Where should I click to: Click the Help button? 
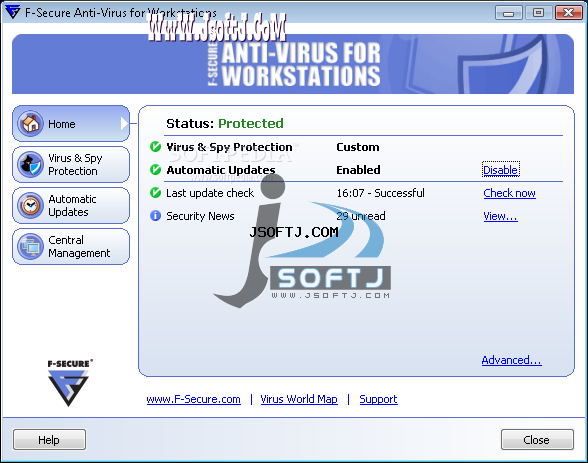click(x=49, y=440)
